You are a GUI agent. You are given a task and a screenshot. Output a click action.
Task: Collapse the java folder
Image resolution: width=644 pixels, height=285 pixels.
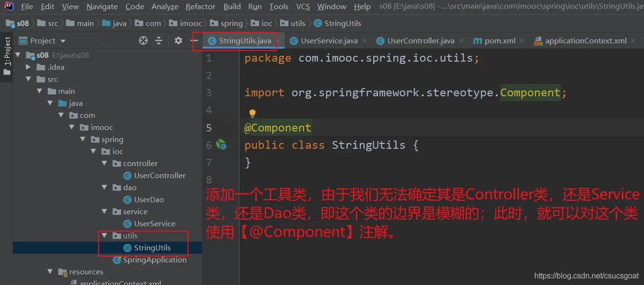pos(50,103)
